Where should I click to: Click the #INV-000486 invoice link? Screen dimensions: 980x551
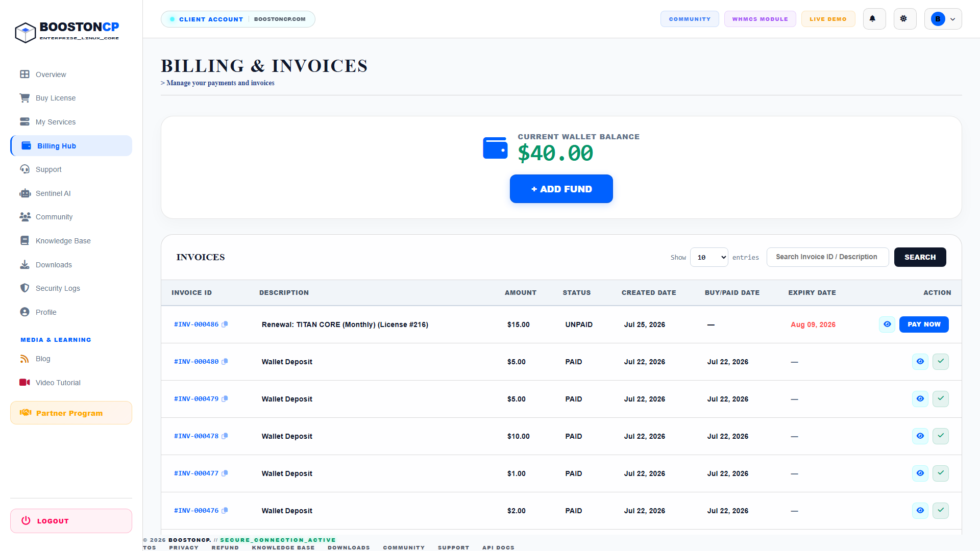[x=196, y=324]
